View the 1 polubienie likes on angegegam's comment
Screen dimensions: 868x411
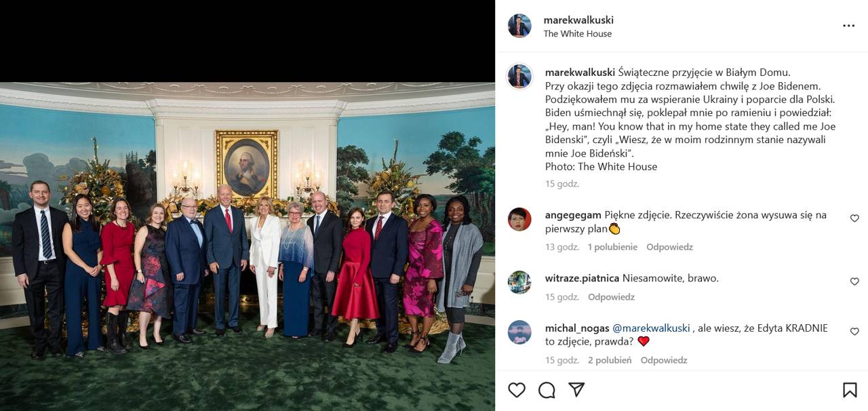[612, 247]
